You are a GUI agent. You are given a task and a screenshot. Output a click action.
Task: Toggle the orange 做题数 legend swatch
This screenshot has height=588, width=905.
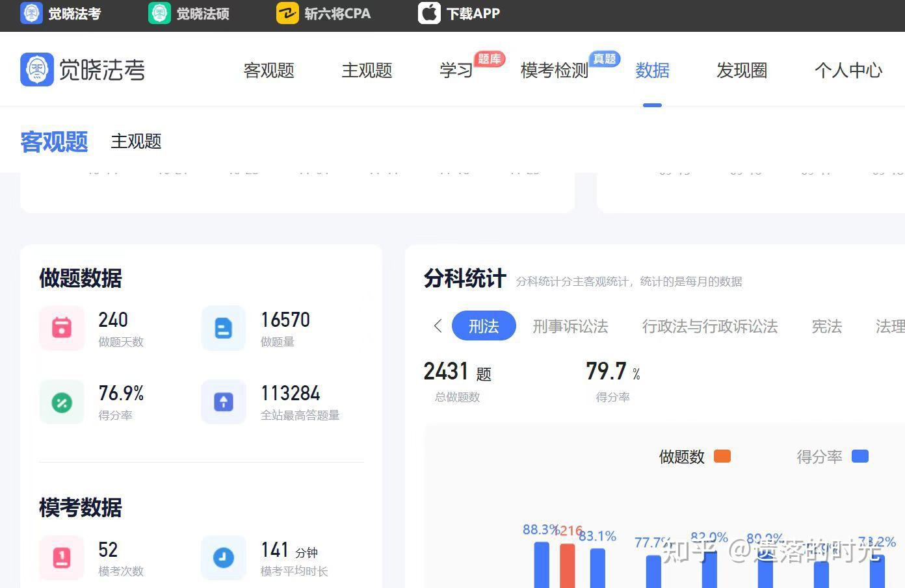click(722, 456)
